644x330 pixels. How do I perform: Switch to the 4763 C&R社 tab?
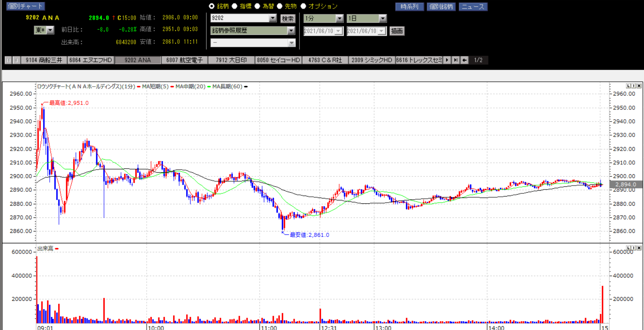coord(325,60)
